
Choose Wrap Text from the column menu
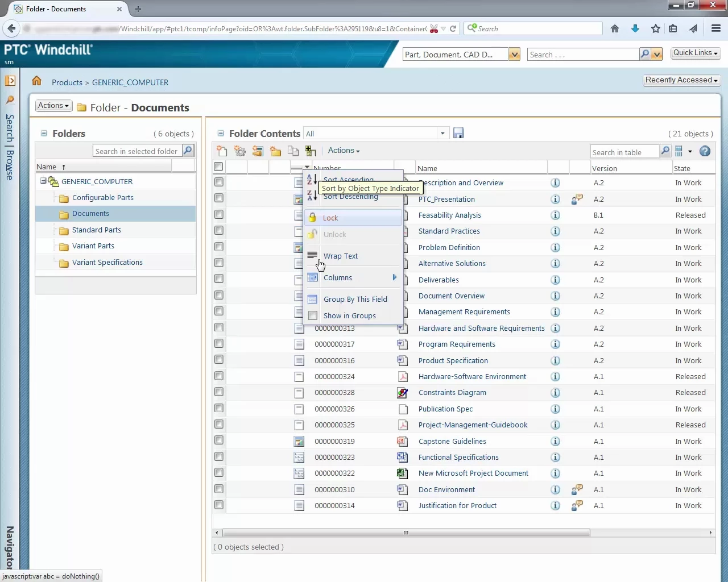pos(353,256)
